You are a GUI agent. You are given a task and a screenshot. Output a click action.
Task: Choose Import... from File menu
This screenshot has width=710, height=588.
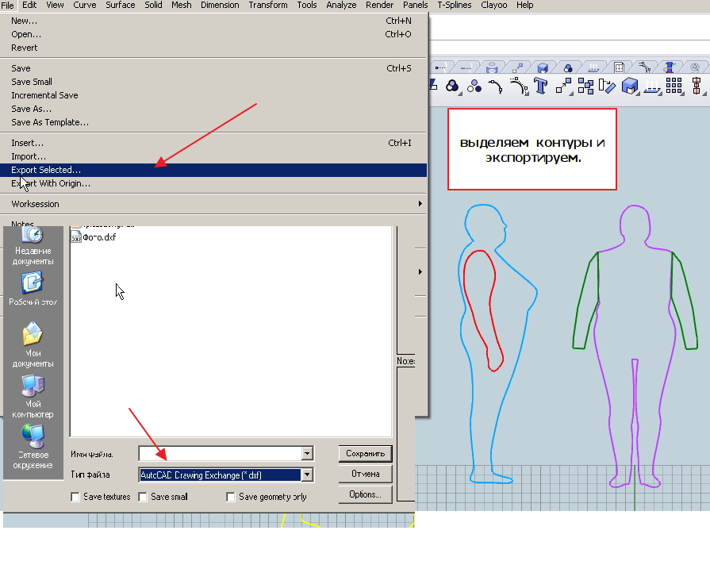pos(213,156)
